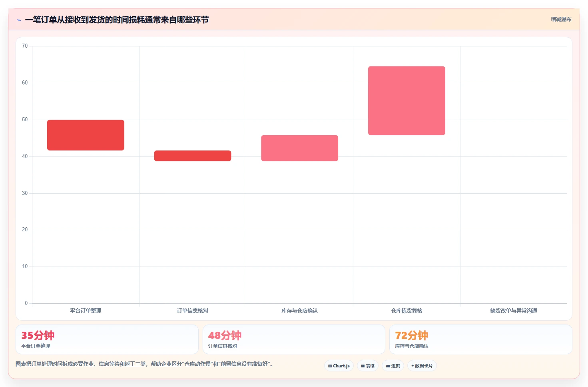
Task: Click the 35分钟 data card
Action: pyautogui.click(x=107, y=339)
